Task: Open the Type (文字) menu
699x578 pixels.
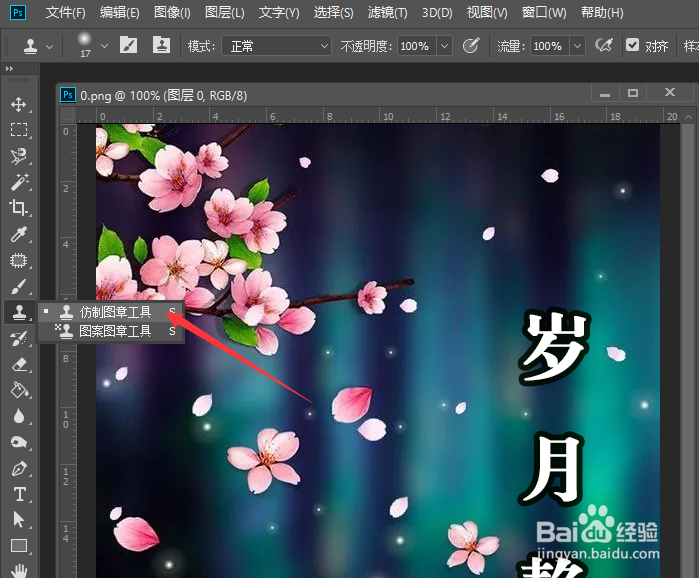Action: pos(279,12)
